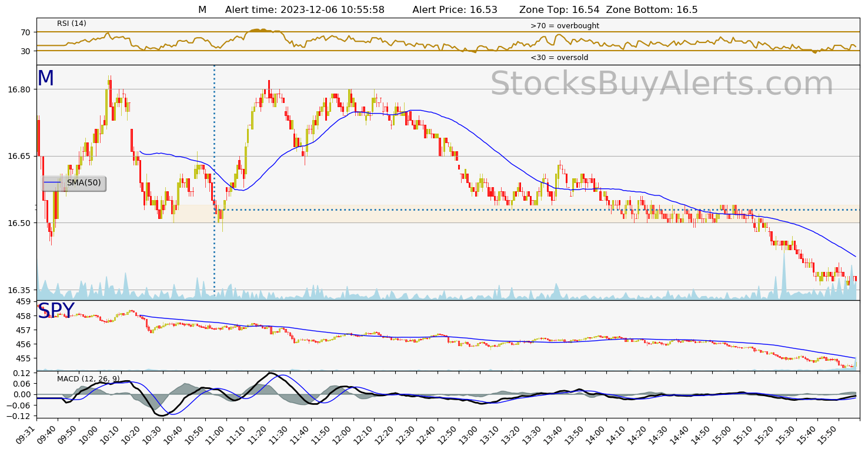Click the Zone Top 16.54 text
Screen dimensions: 868x452
[x=559, y=10]
